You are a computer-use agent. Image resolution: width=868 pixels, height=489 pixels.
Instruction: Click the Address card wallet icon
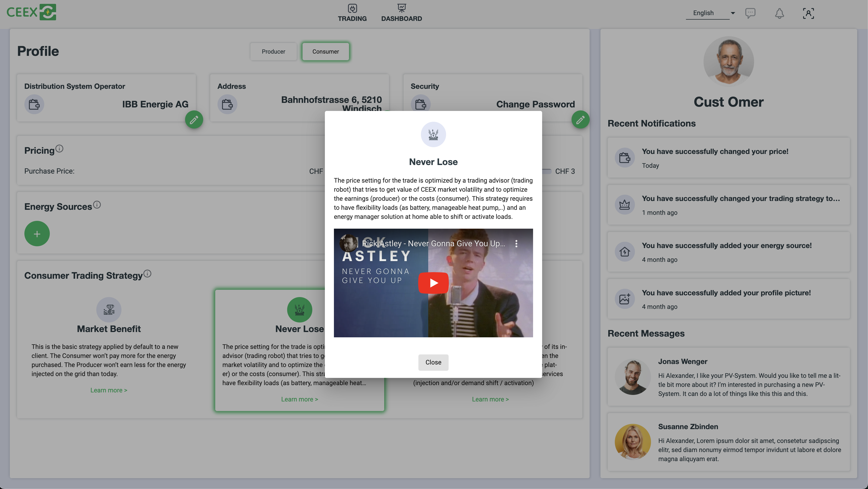click(227, 104)
